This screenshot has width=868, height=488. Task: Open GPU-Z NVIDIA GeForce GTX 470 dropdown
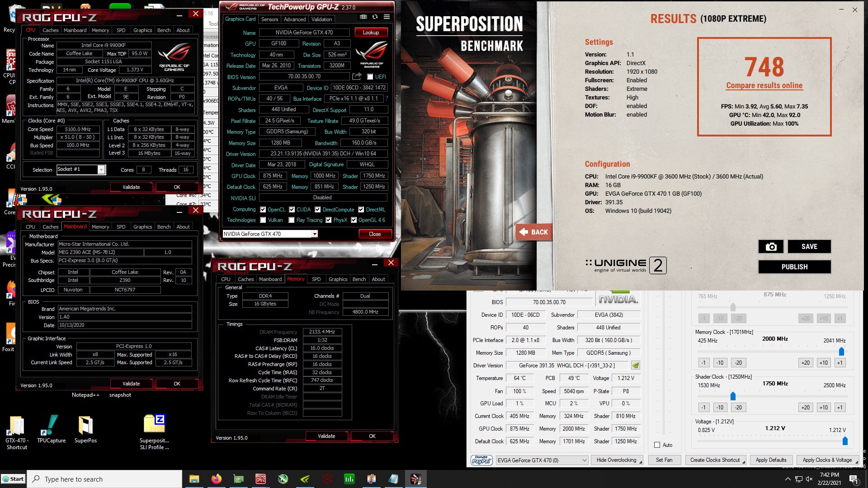pyautogui.click(x=315, y=234)
